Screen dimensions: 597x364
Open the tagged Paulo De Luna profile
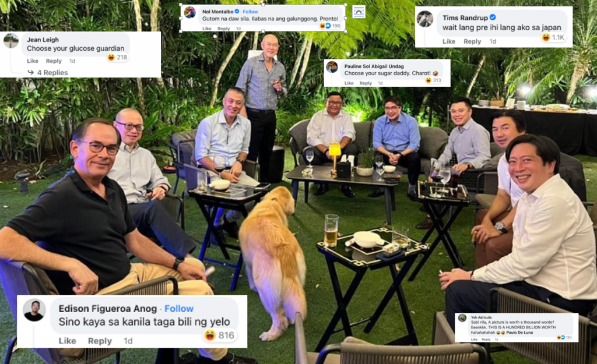click(x=519, y=333)
